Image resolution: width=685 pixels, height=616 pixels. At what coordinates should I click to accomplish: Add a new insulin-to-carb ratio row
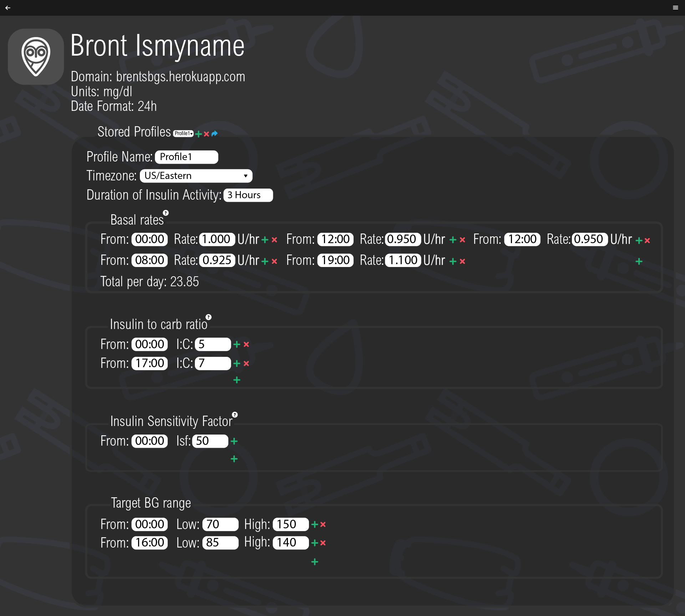237,380
